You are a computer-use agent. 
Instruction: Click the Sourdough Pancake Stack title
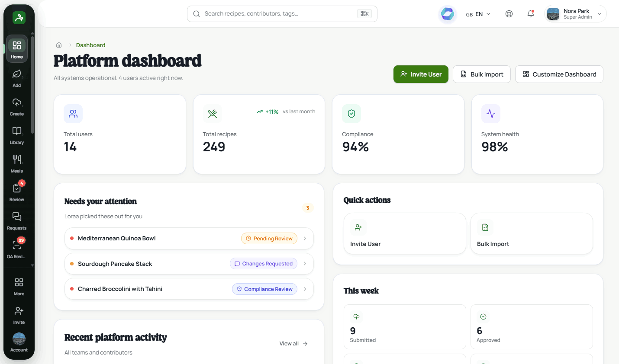pos(115,264)
